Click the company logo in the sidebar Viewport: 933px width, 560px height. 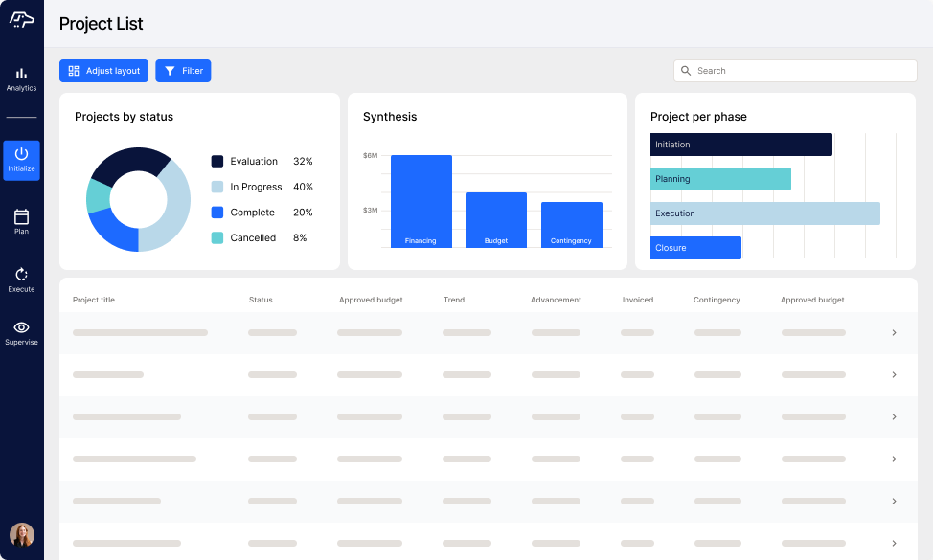point(21,20)
